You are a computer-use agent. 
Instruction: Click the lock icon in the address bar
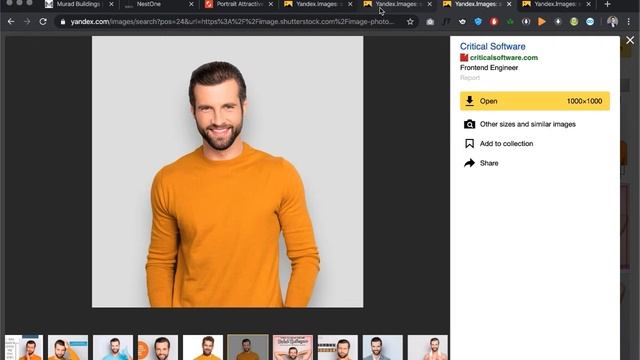(x=62, y=22)
